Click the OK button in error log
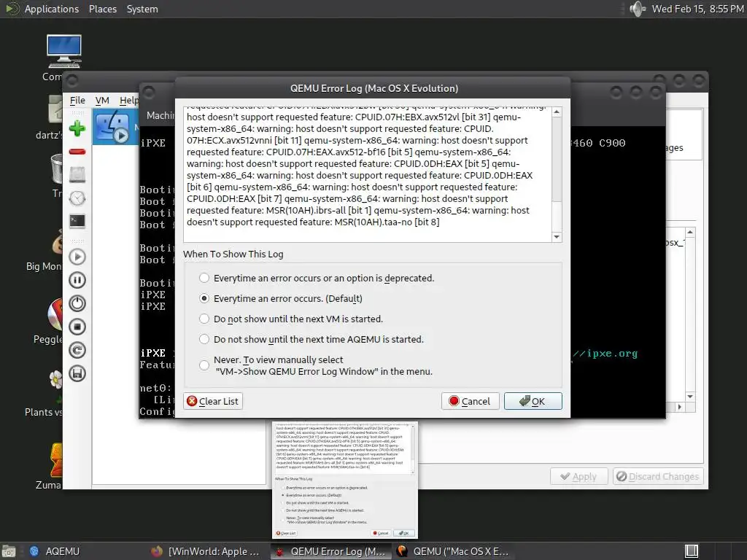747x560 pixels. 533,402
